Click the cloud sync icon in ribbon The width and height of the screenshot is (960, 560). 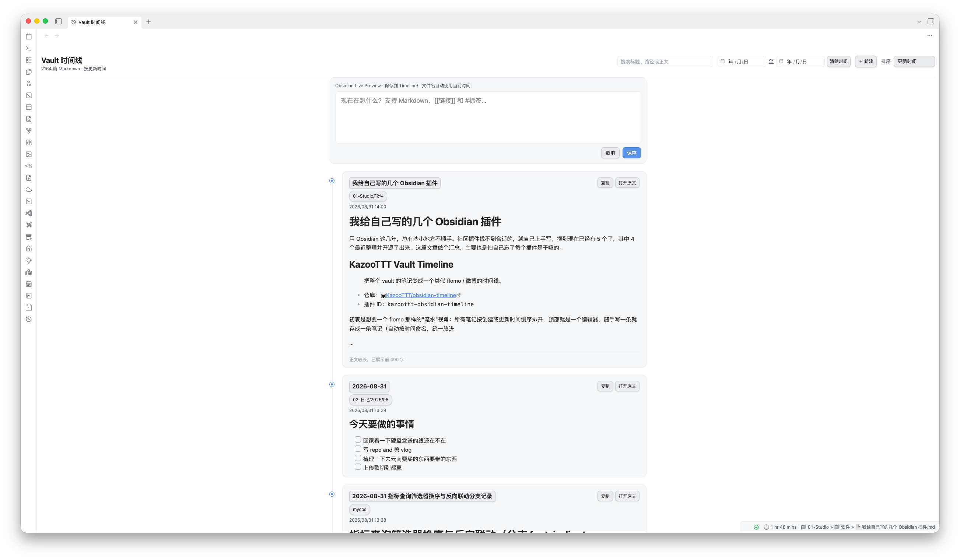point(29,190)
